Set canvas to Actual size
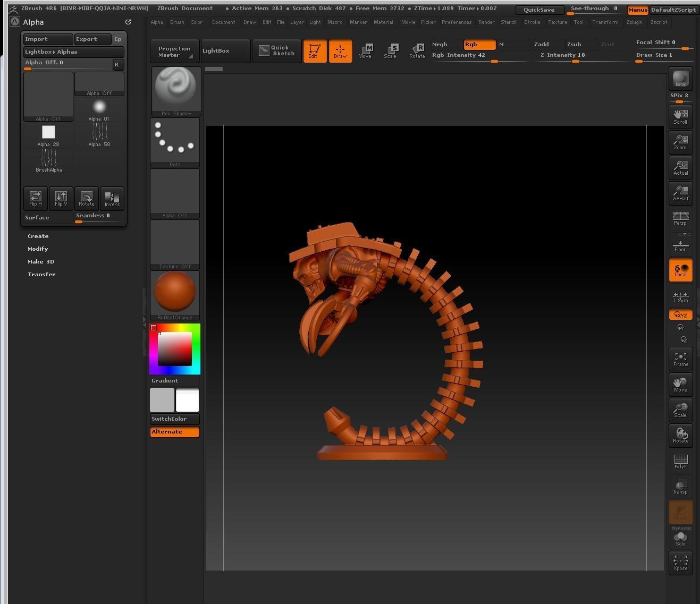 [680, 167]
